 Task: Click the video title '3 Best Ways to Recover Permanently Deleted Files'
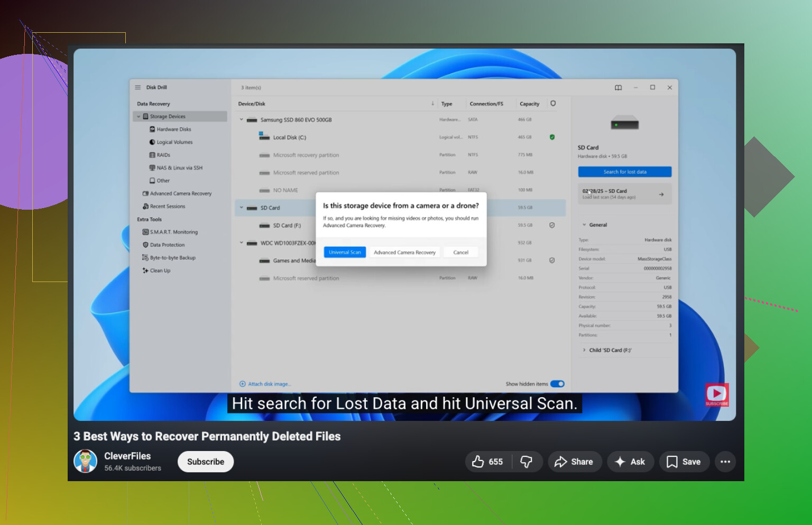tap(207, 437)
